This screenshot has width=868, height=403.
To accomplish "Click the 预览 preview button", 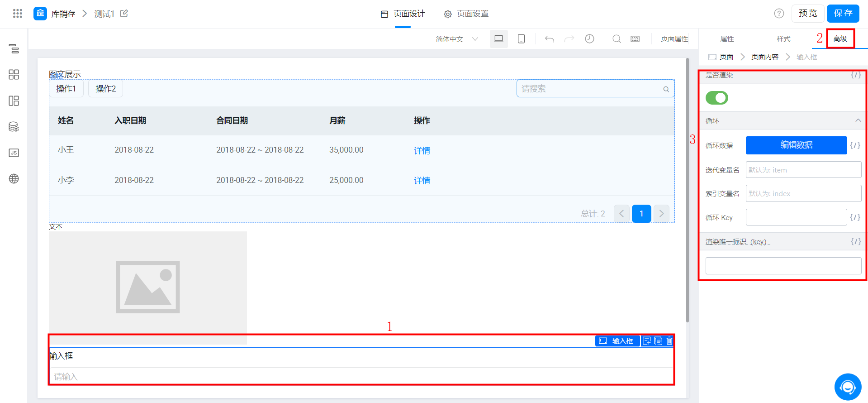I will (807, 14).
